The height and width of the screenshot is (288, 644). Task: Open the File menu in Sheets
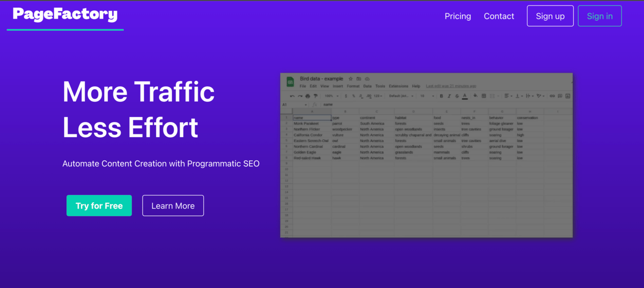click(x=303, y=86)
